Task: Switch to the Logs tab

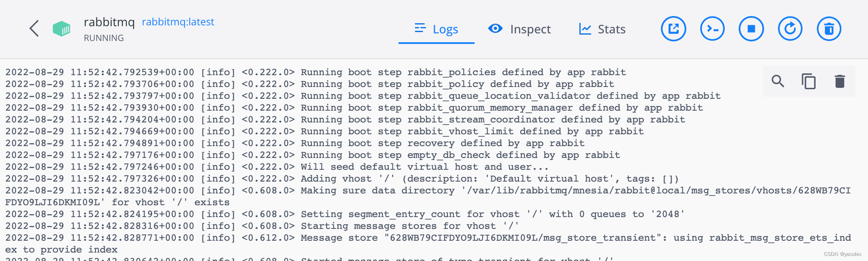Action: pos(437,29)
